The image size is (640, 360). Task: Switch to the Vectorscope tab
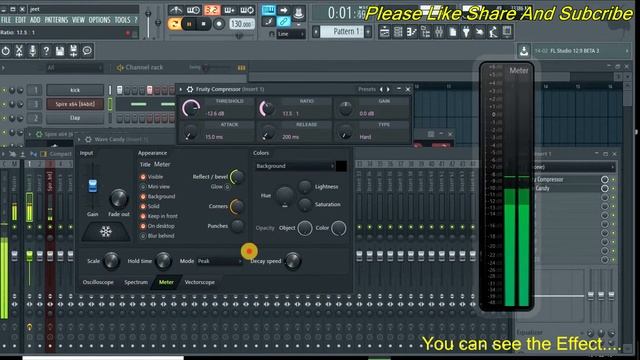click(x=200, y=282)
